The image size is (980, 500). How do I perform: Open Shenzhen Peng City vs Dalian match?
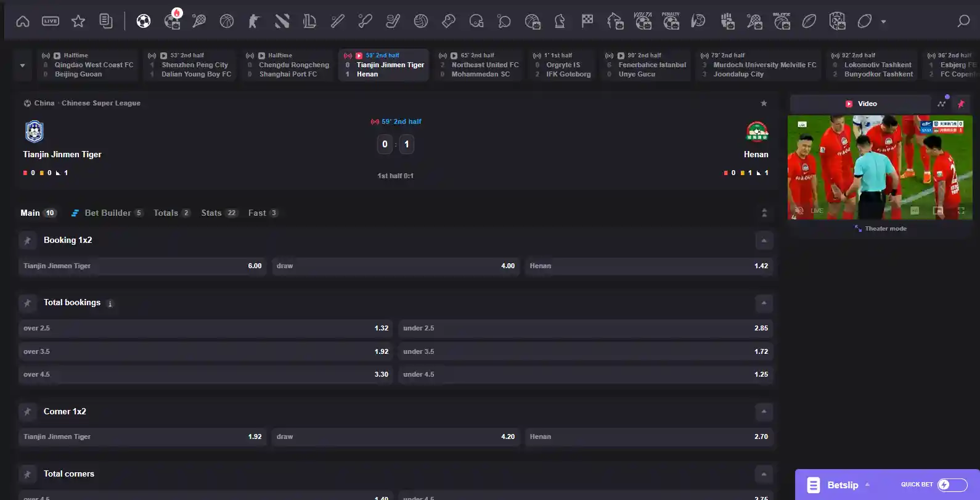tap(190, 65)
